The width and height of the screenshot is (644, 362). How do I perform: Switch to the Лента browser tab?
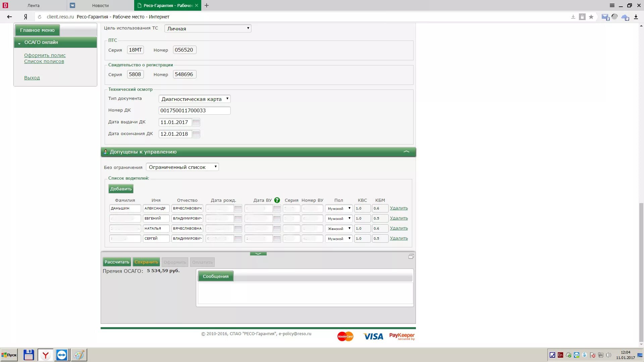(x=34, y=5)
